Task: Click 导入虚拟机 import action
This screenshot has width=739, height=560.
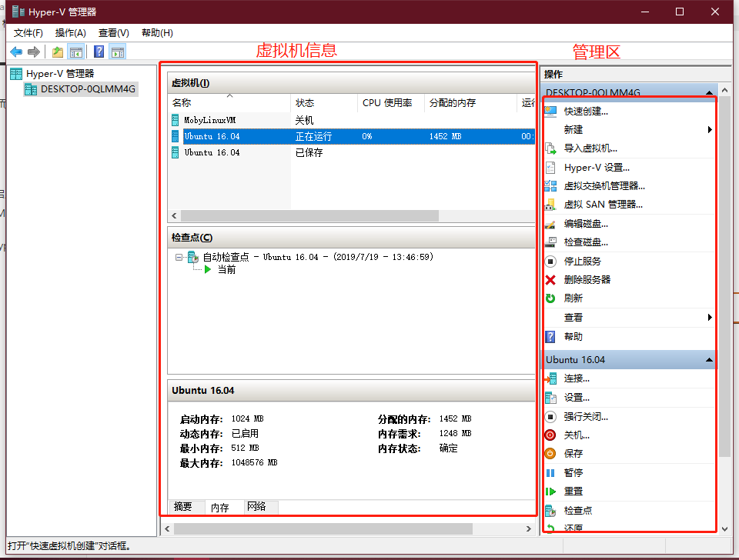Action: click(x=590, y=148)
